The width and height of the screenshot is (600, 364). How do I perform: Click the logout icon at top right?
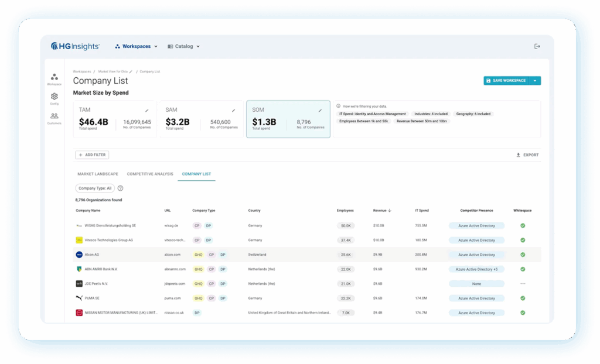[x=537, y=46]
